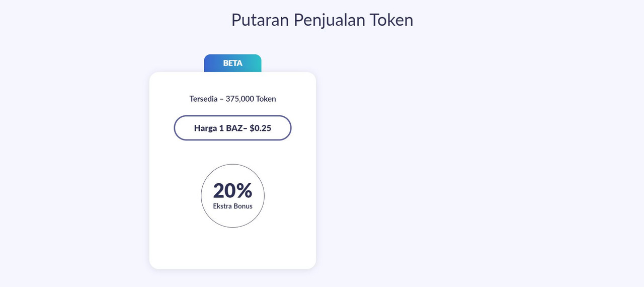Click the Harga 1 BAZ price button
Image resolution: width=644 pixels, height=287 pixels.
pos(232,128)
